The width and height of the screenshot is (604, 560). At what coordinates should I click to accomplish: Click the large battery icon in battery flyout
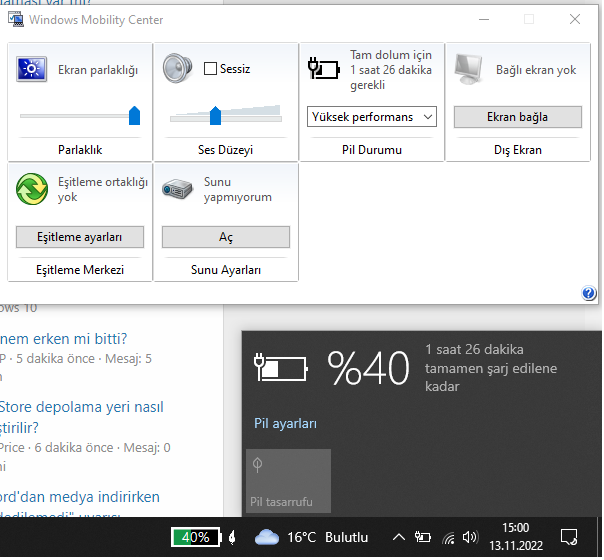[281, 368]
